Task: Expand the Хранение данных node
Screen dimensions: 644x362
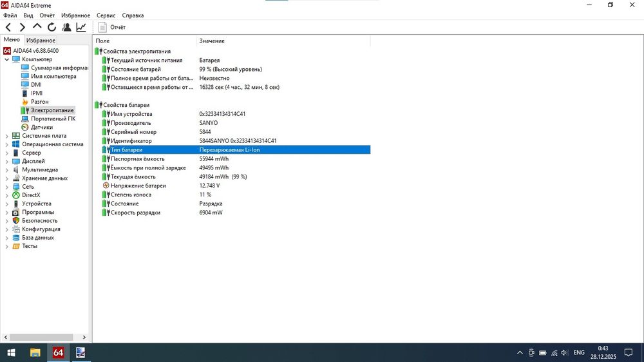Action: tap(6, 178)
